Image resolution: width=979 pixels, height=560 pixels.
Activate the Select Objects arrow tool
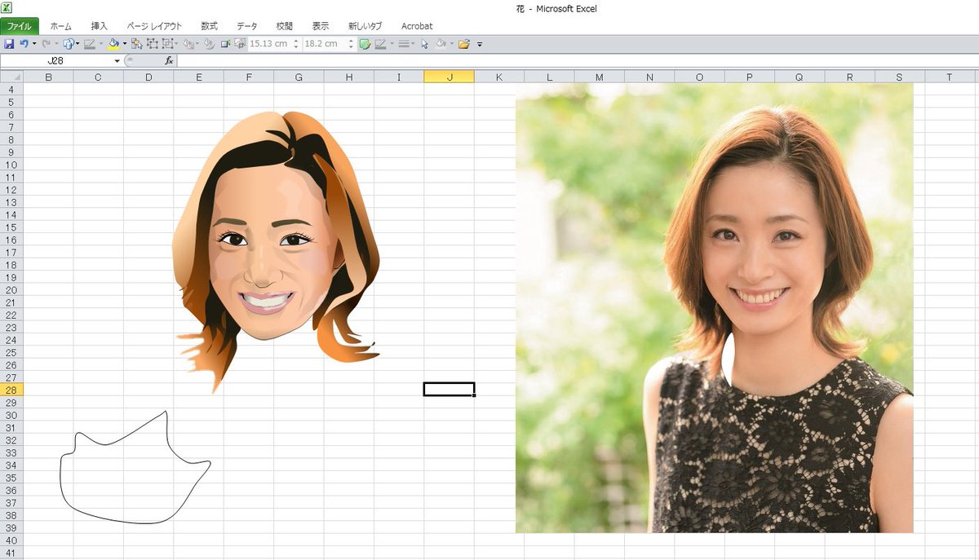click(423, 44)
